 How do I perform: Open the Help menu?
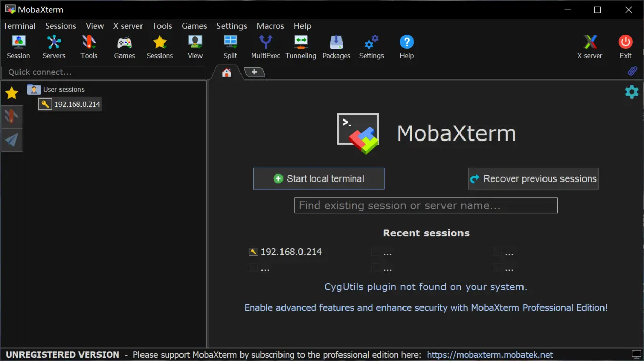303,26
